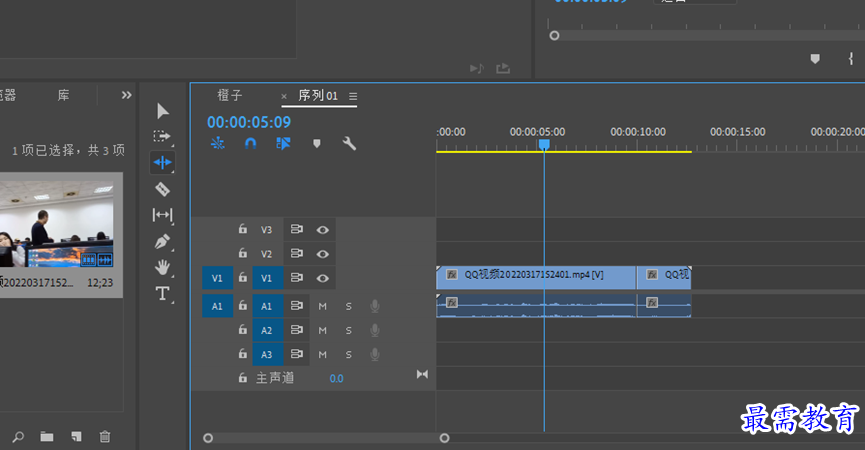
Task: Target the A2 track header
Action: tap(268, 330)
